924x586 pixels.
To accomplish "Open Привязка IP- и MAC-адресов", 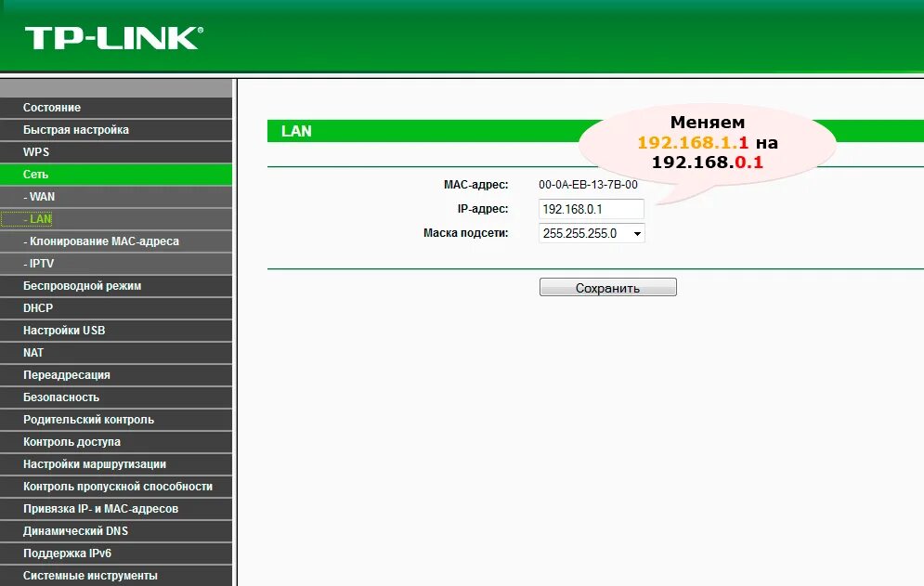I will 116,509.
